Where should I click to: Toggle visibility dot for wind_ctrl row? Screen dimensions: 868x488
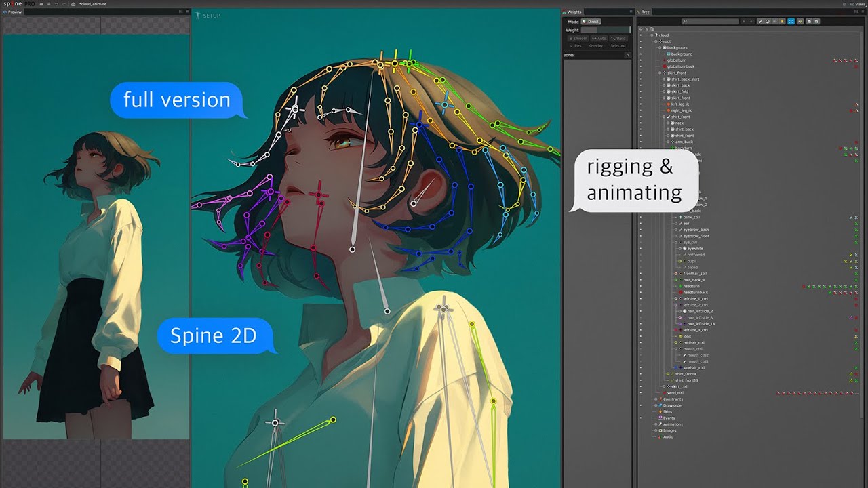click(641, 393)
